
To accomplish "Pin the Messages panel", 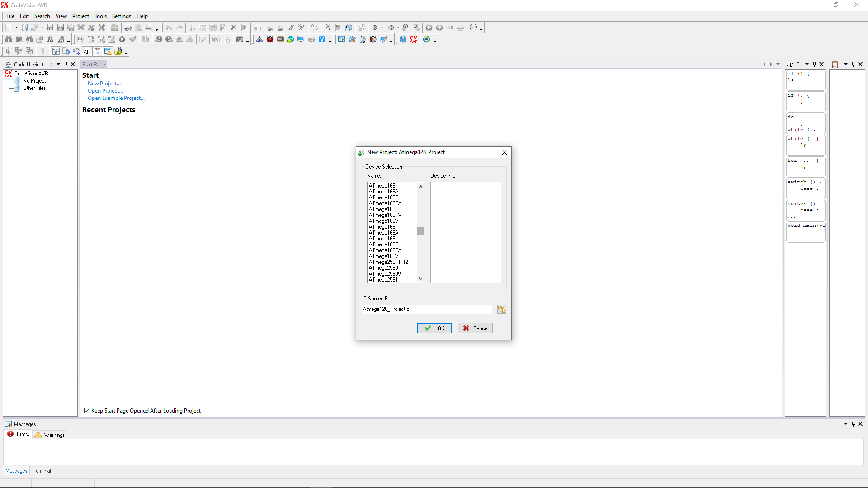I will tap(853, 424).
